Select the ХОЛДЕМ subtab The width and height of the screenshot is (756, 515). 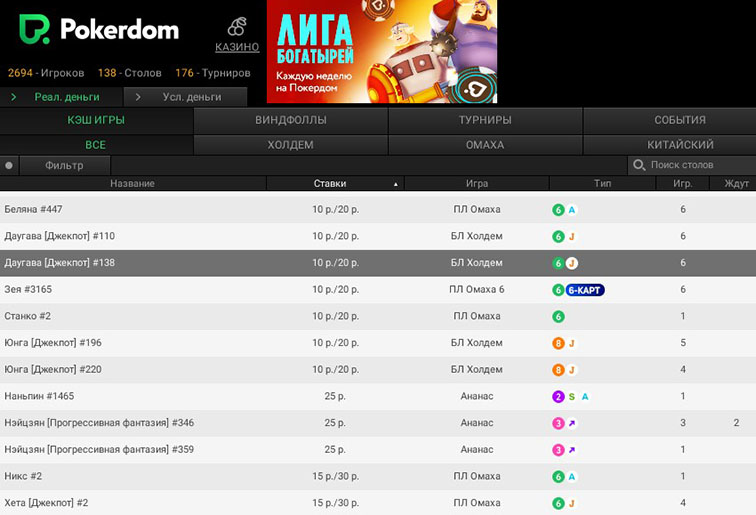click(x=291, y=145)
